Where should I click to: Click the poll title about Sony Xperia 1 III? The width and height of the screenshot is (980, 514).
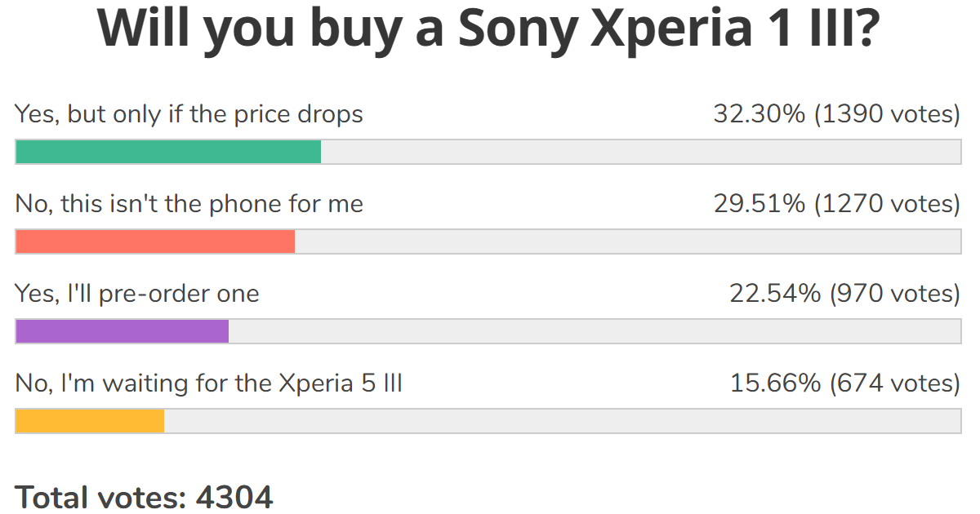pos(488,29)
